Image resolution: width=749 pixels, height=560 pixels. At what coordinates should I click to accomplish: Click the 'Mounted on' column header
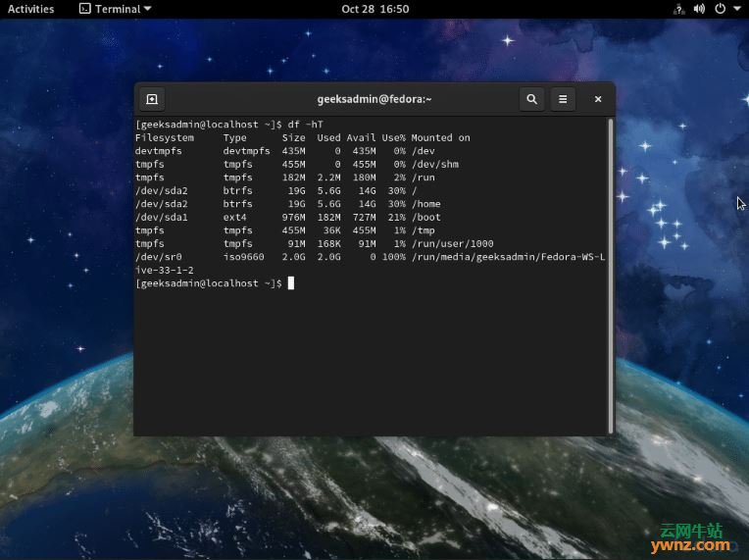pyautogui.click(x=440, y=138)
